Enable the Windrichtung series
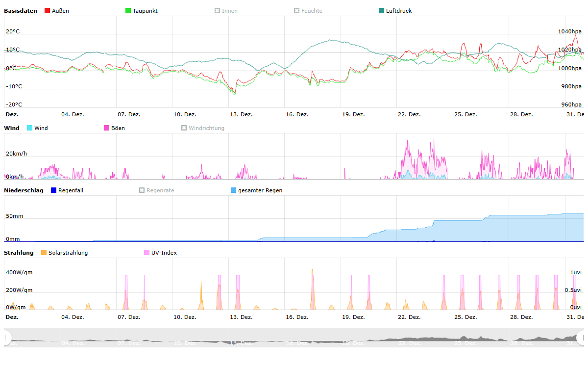Image resolution: width=588 pixels, height=368 pixels. pyautogui.click(x=206, y=128)
